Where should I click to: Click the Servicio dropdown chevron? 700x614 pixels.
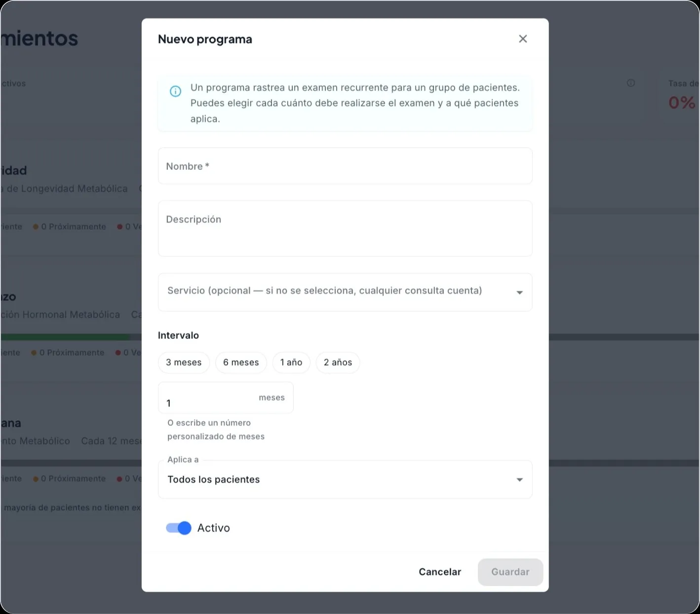519,292
